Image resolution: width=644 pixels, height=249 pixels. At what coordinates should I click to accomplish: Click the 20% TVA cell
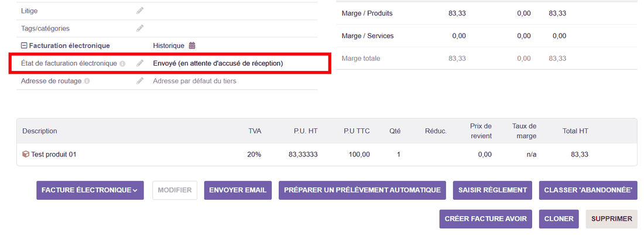click(x=254, y=155)
